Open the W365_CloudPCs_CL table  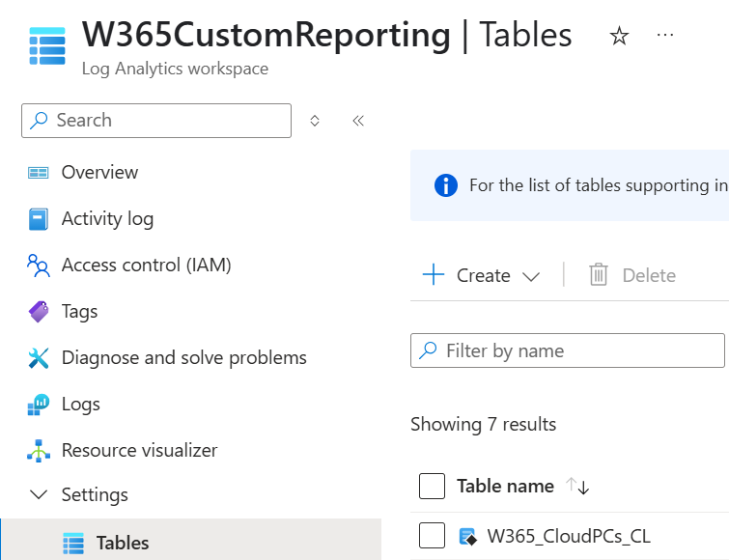(569, 536)
